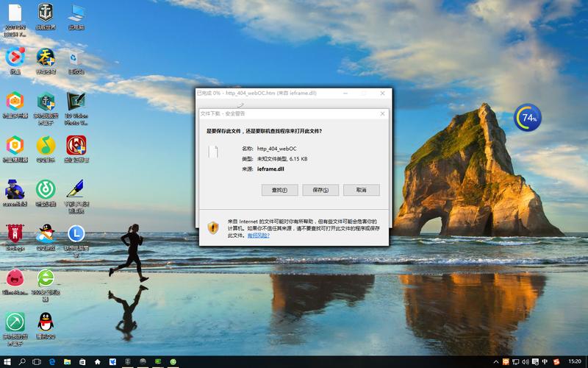Viewport: 588px width, 368px height.
Task: Open taskbar search magnifier
Action: [x=22, y=362]
